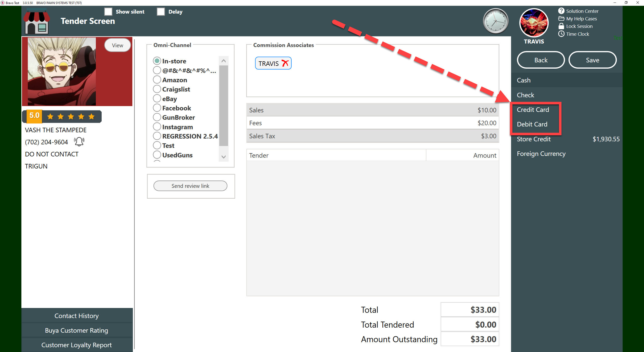644x352 pixels.
Task: Open Buya Customer Rating
Action: tap(77, 330)
